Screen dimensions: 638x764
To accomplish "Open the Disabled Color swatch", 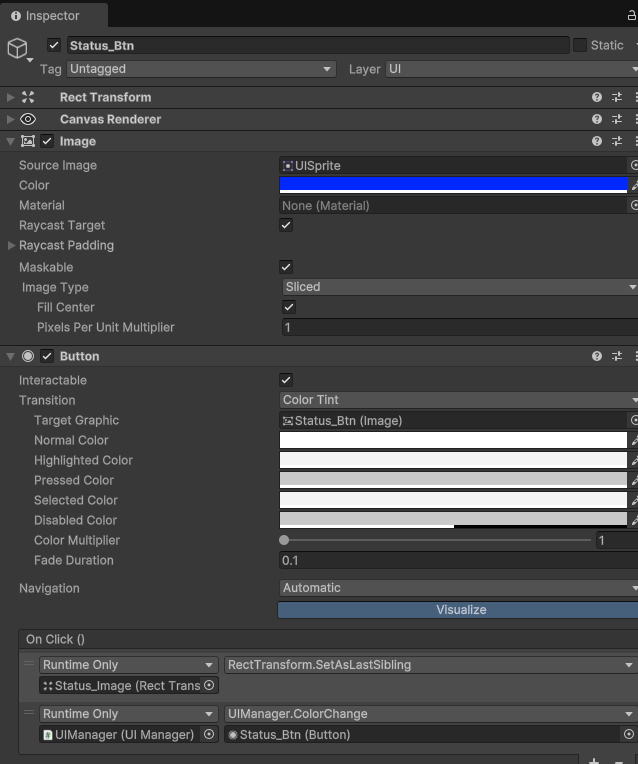I will pyautogui.click(x=453, y=520).
